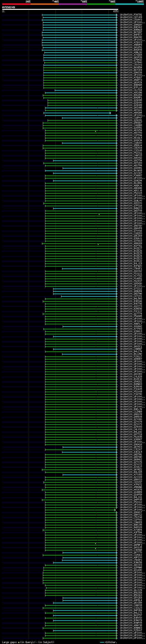Select label UniRef100_Q861V9
146x644 pixels.
[131, 414]
